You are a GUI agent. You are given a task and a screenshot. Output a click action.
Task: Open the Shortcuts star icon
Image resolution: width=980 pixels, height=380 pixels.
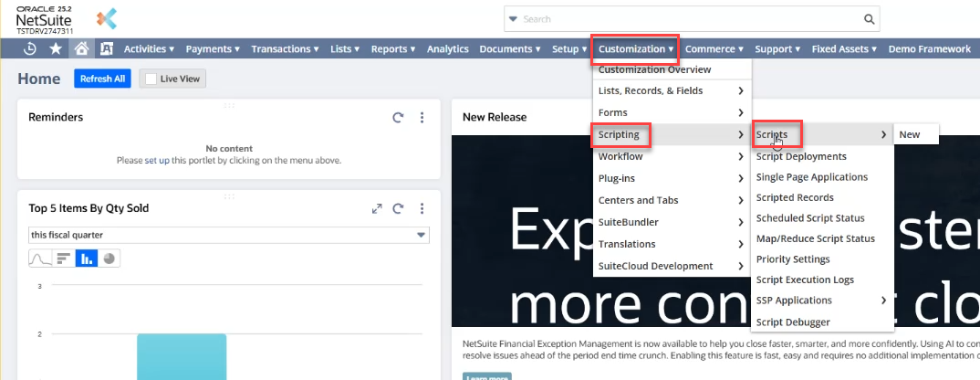[x=56, y=49]
